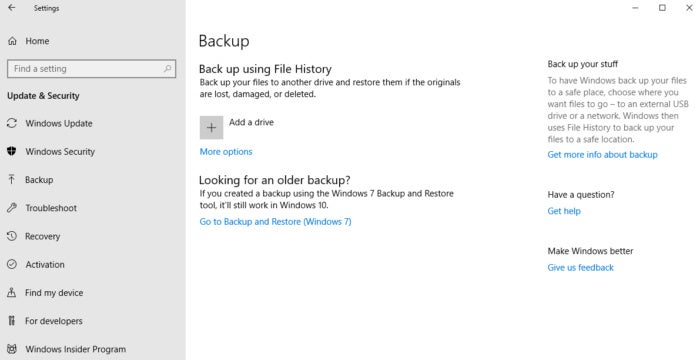
Task: Click the back arrow in Settings
Action: pyautogui.click(x=12, y=8)
